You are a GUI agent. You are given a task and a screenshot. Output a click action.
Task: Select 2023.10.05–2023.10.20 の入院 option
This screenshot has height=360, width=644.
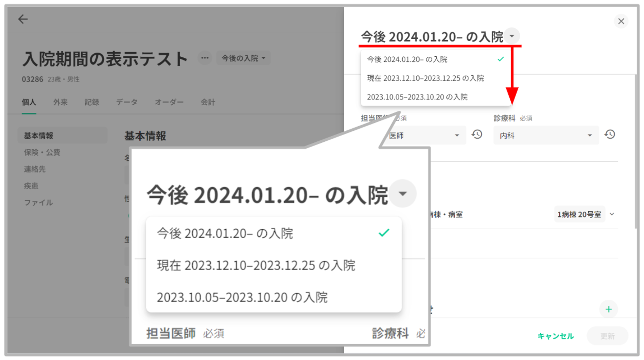pyautogui.click(x=417, y=97)
